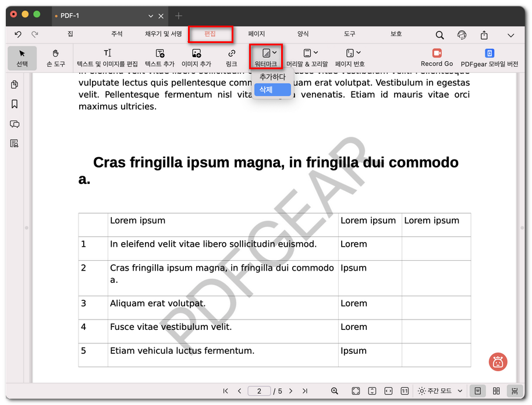The image size is (532, 405).
Task: Expand the 페이지 번호 dropdown
Action: 350,58
